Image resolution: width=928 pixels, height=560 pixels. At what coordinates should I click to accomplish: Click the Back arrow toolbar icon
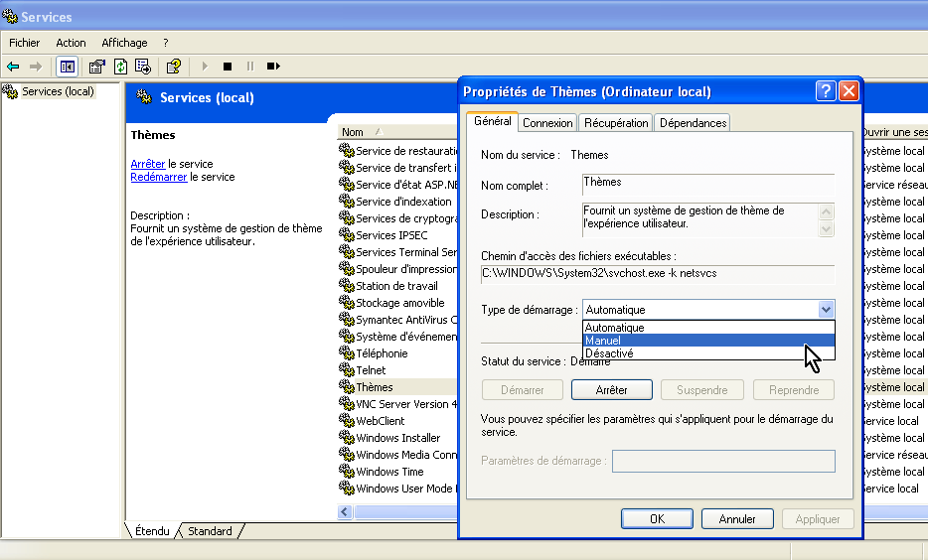click(x=13, y=67)
